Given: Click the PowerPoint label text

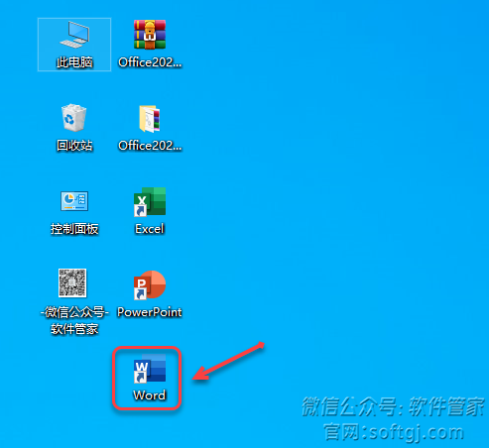Looking at the screenshot, I should pos(150,312).
